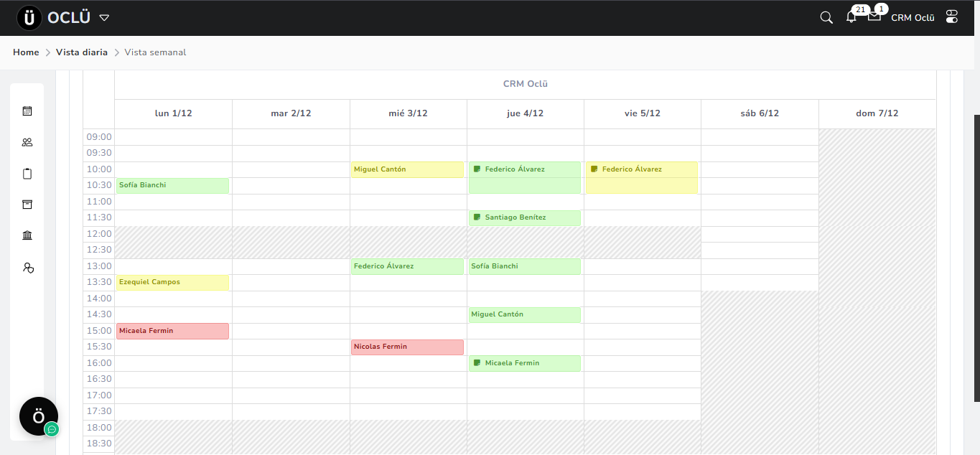
Task: Click note icon on Thursday Micaela Fermin
Action: click(477, 363)
